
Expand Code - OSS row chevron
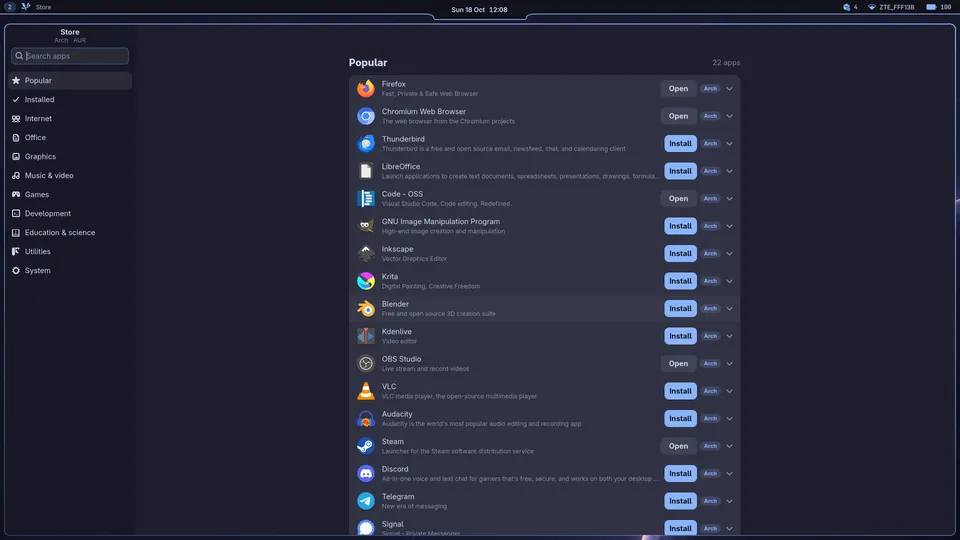(x=729, y=198)
